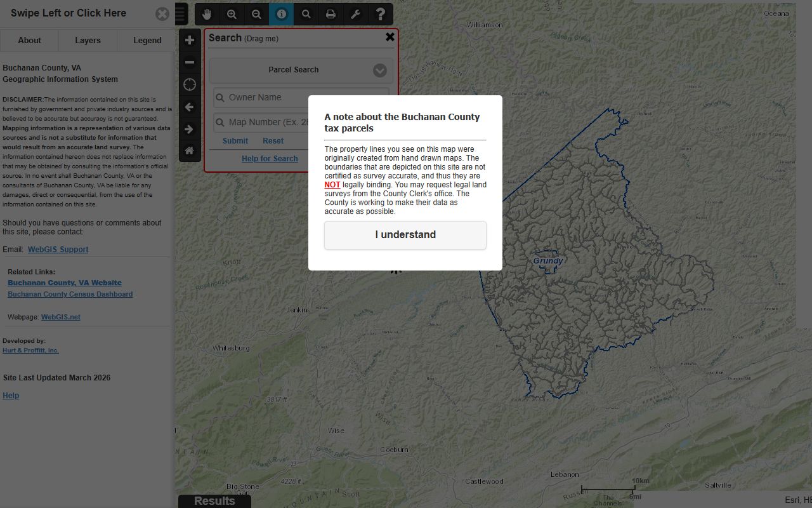Click Site Last Updated March 2026 text
The width and height of the screenshot is (812, 508).
[x=56, y=377]
